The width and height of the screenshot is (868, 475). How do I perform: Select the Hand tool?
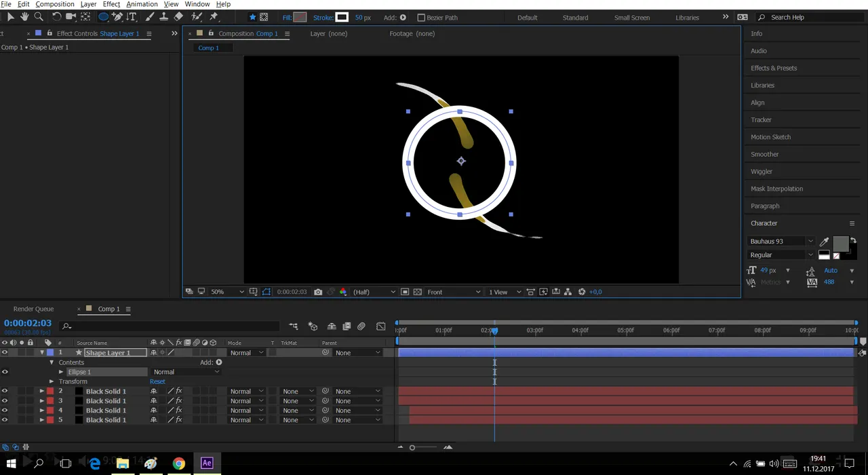click(x=24, y=17)
